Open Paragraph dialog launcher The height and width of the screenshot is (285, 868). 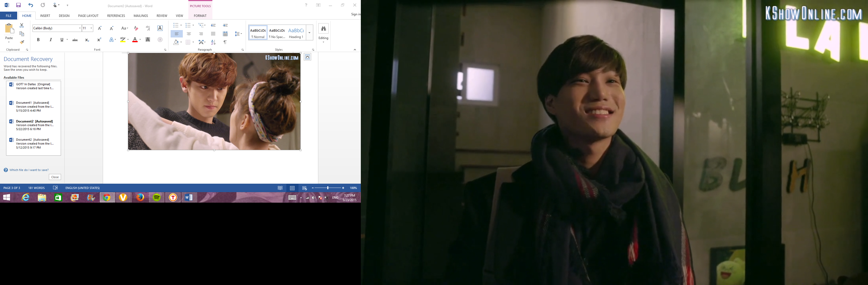point(242,50)
